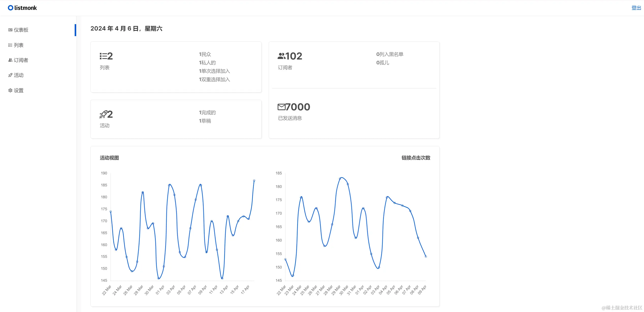Click the large rocket icon in campaigns card

pyautogui.click(x=103, y=114)
